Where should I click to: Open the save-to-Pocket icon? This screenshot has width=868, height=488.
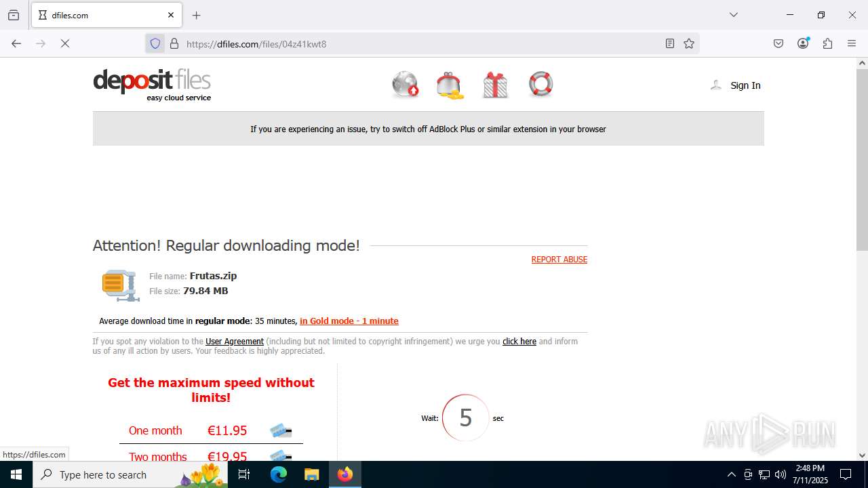click(x=778, y=43)
